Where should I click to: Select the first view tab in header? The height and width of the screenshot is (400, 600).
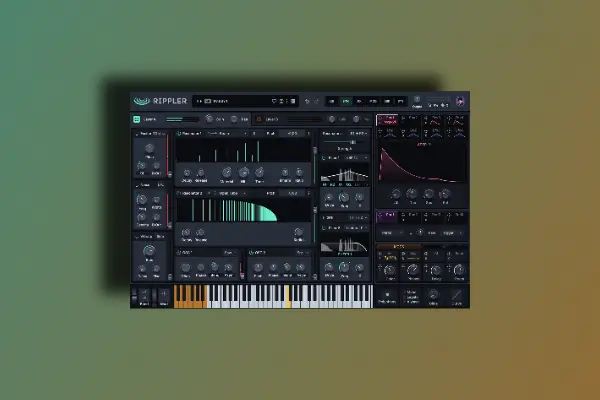pos(332,101)
